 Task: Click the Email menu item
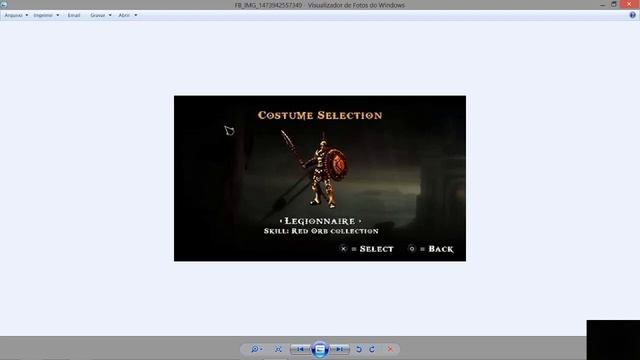pyautogui.click(x=74, y=15)
